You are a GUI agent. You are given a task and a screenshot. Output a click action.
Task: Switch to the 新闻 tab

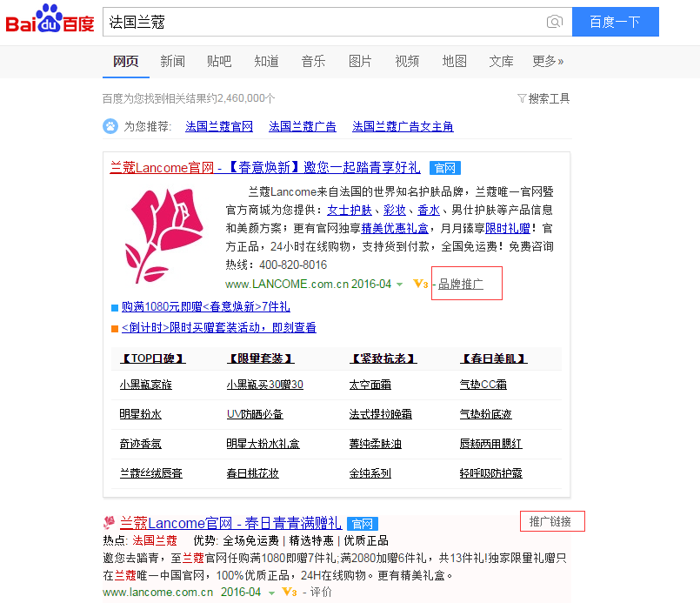172,62
